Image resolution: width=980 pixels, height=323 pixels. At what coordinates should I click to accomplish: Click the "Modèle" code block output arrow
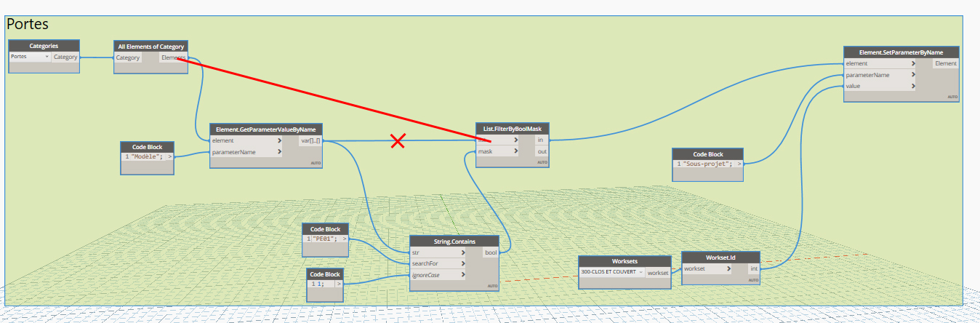pyautogui.click(x=170, y=156)
